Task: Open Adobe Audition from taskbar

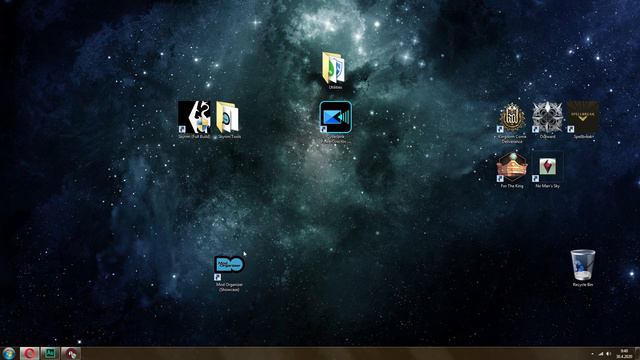Action: pyautogui.click(x=50, y=353)
